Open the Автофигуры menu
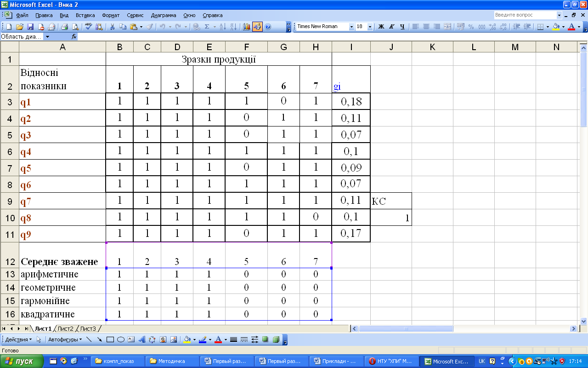Screen dimensions: 588x368 (65, 339)
